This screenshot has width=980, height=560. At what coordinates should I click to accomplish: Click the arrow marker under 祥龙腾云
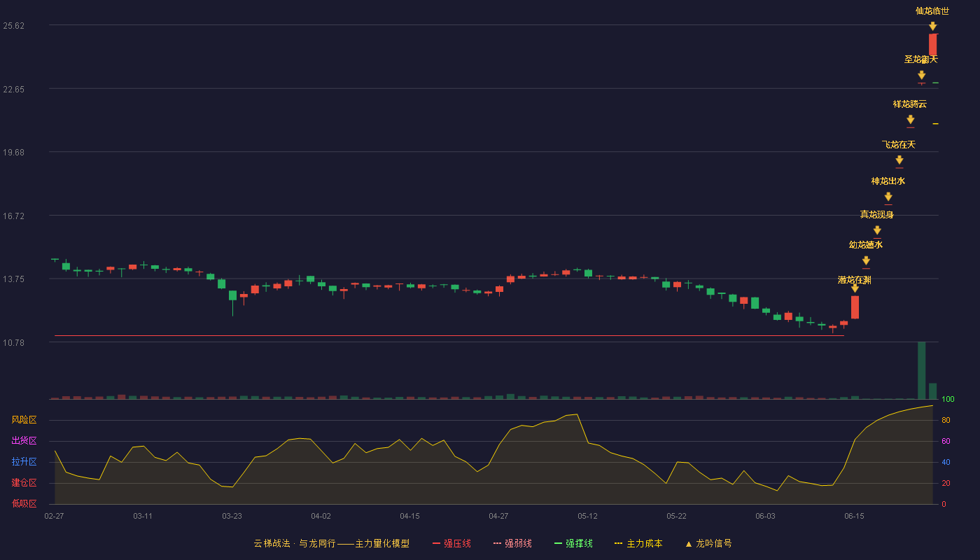coord(910,120)
